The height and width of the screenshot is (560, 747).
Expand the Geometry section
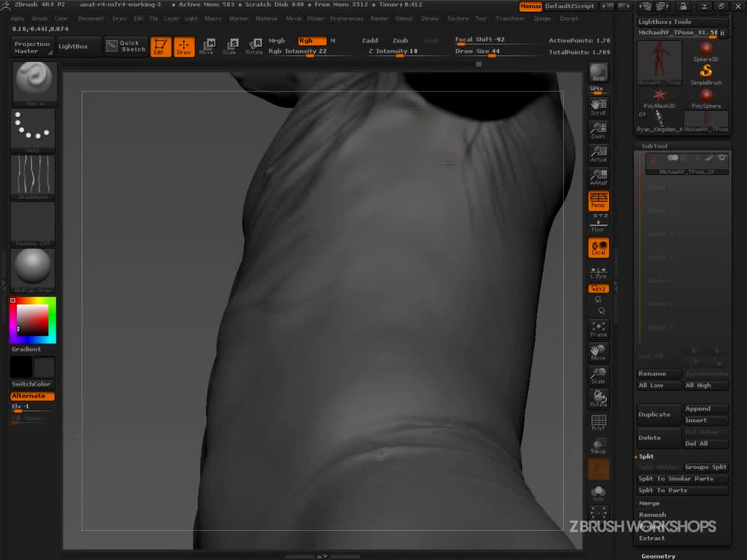coord(658,556)
